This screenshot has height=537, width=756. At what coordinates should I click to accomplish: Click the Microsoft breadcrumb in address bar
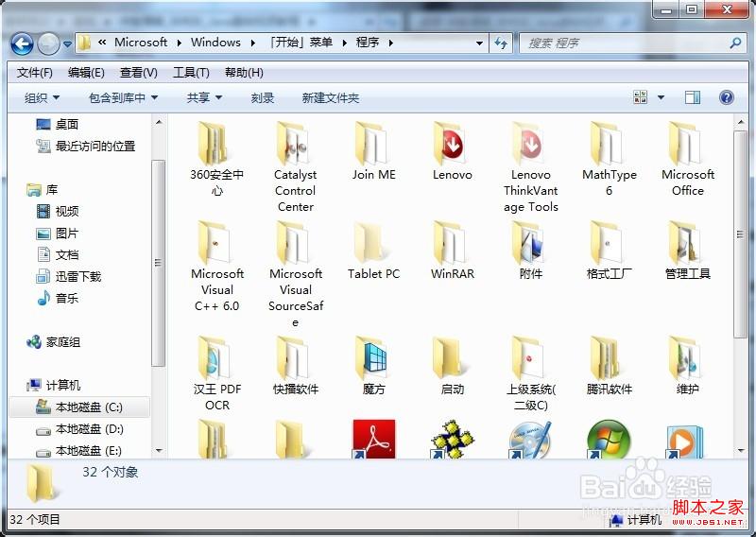point(141,43)
